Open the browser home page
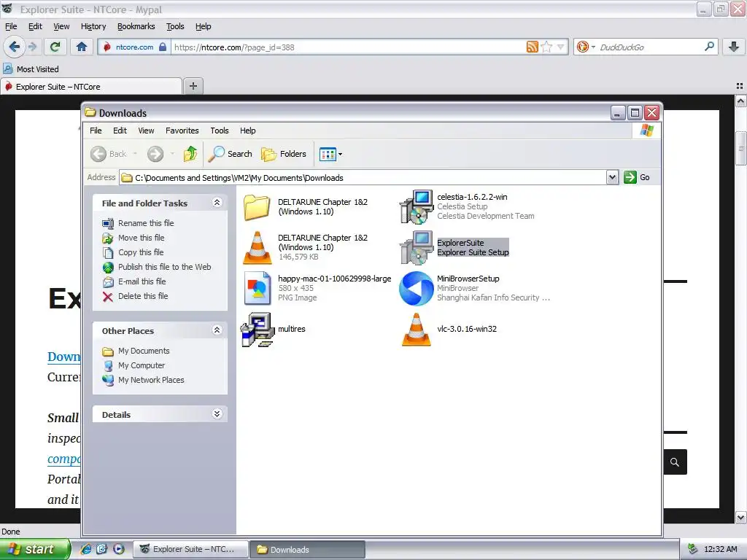Screen dimensions: 747x560 pos(82,47)
